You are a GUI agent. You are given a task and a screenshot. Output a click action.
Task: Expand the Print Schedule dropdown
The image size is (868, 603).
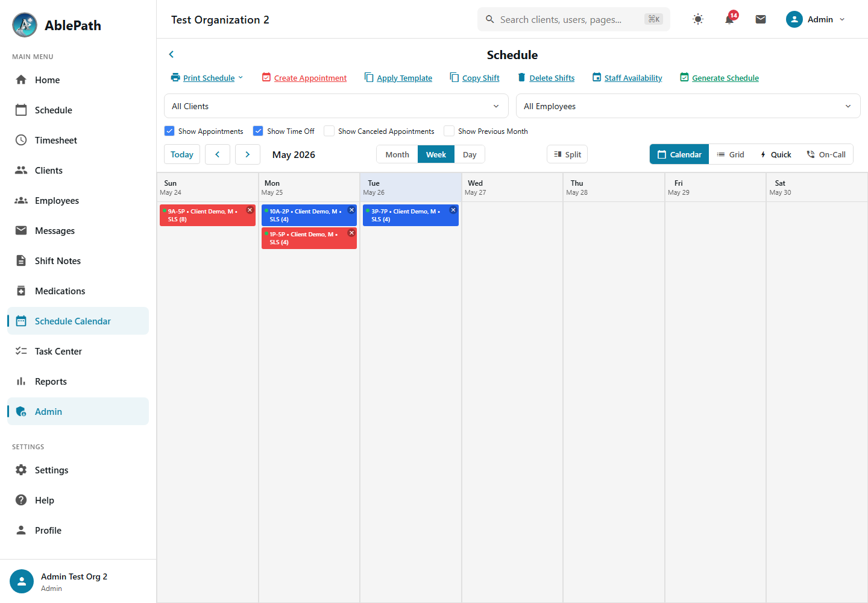coord(207,78)
